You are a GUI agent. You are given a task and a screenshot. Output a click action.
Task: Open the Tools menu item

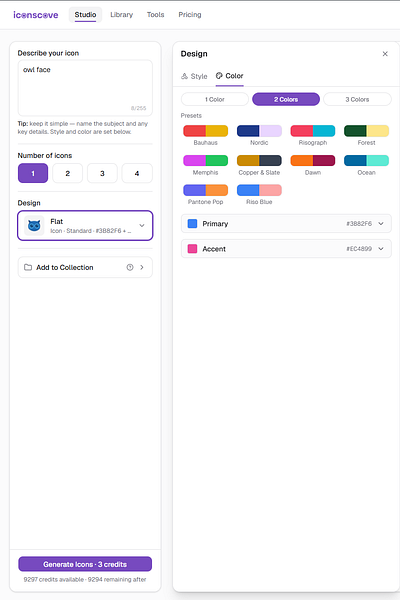tap(155, 15)
